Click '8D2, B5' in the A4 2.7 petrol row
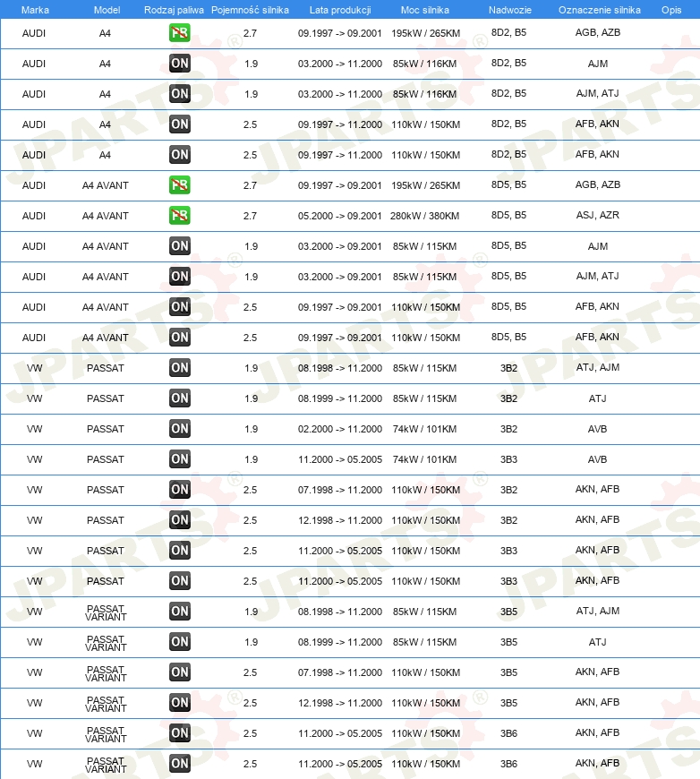This screenshot has height=779, width=700. (508, 32)
